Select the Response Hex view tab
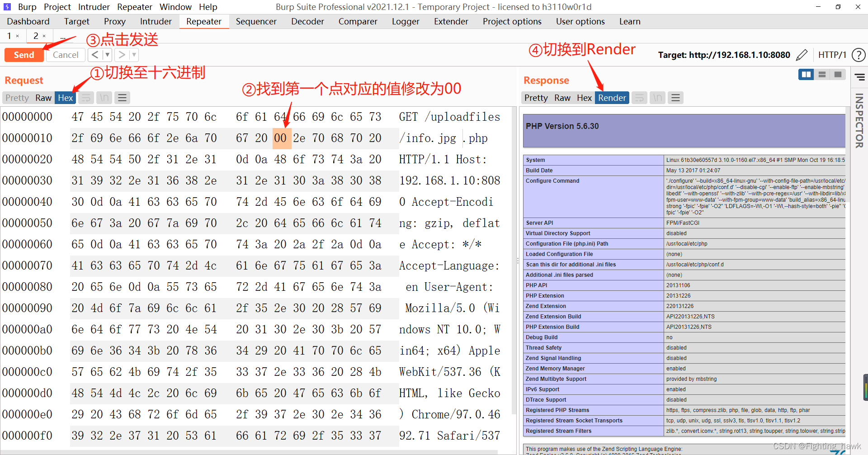This screenshot has height=455, width=868. [x=584, y=98]
